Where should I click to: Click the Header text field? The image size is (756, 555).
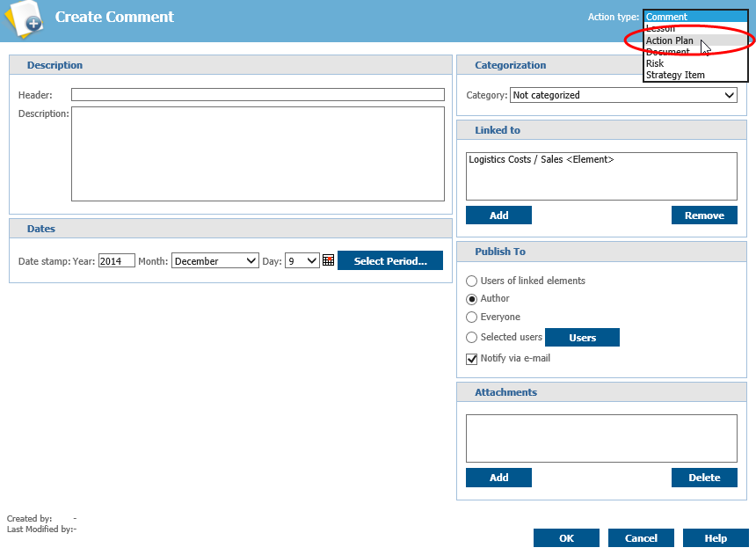[x=258, y=95]
